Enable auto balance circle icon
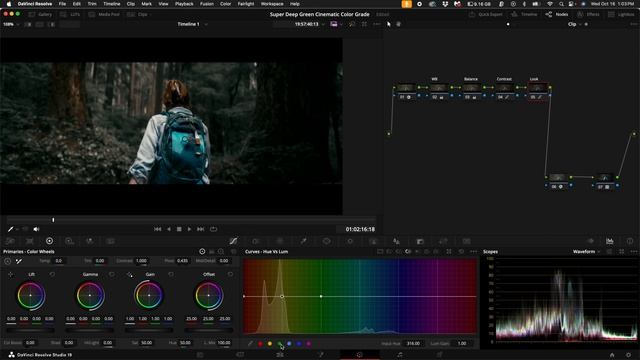 click(8, 261)
